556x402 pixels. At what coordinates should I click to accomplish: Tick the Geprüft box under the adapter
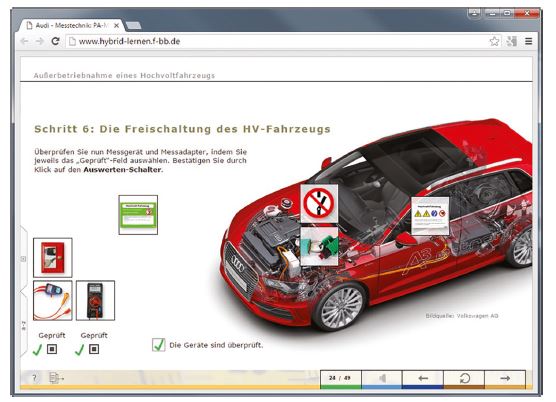[52, 349]
